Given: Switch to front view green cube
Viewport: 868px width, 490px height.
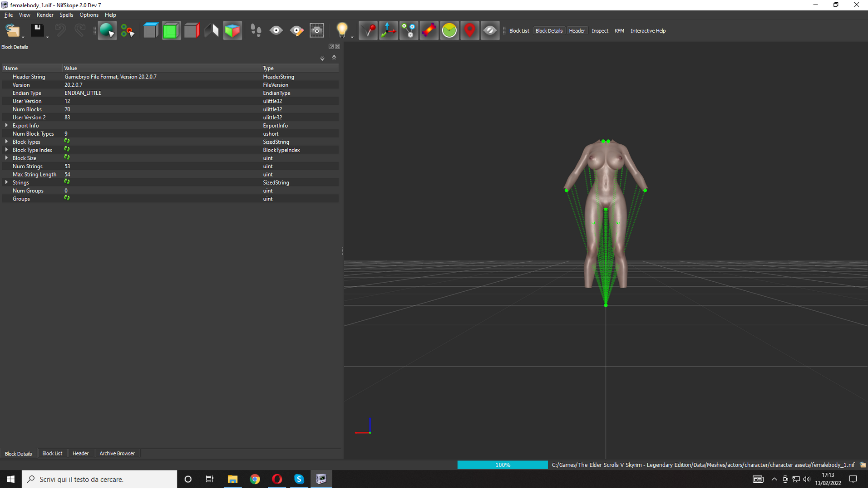Looking at the screenshot, I should 171,30.
